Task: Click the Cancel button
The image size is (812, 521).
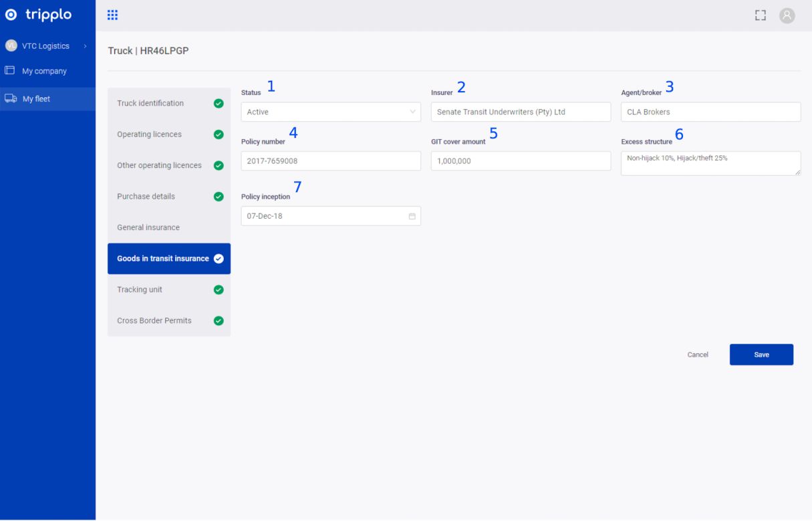Action: pyautogui.click(x=698, y=354)
